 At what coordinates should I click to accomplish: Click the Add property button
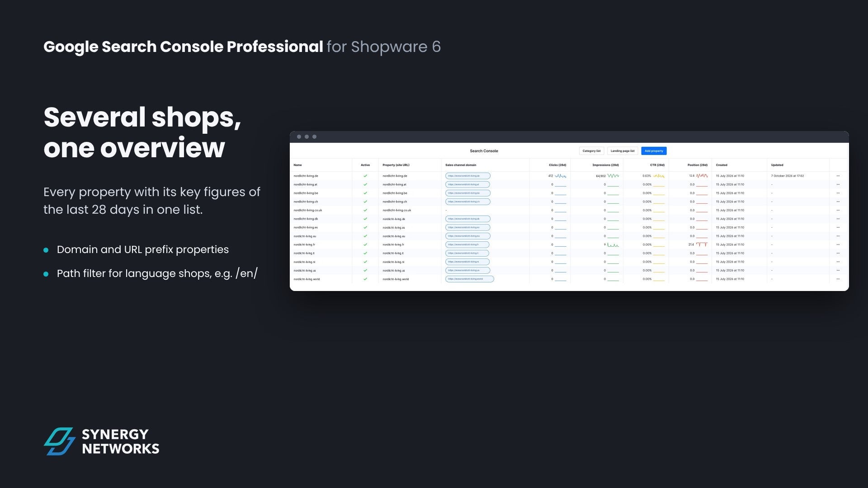pyautogui.click(x=654, y=151)
